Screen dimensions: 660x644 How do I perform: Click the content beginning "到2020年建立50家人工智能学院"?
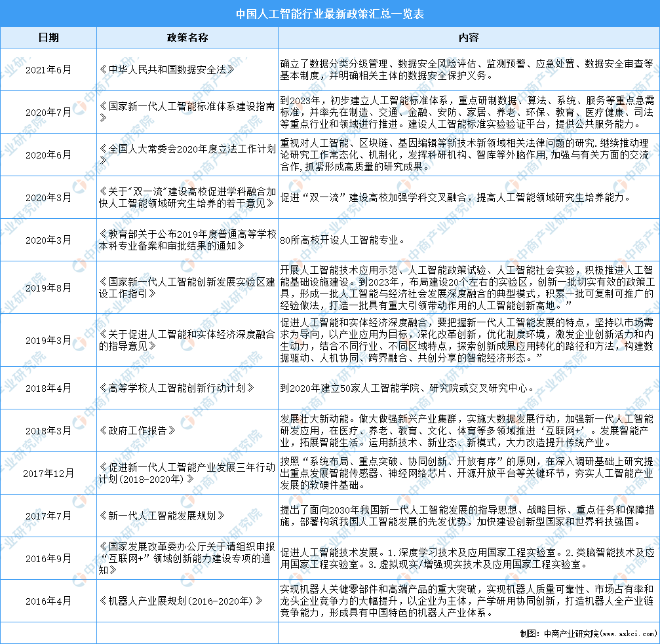(x=407, y=388)
